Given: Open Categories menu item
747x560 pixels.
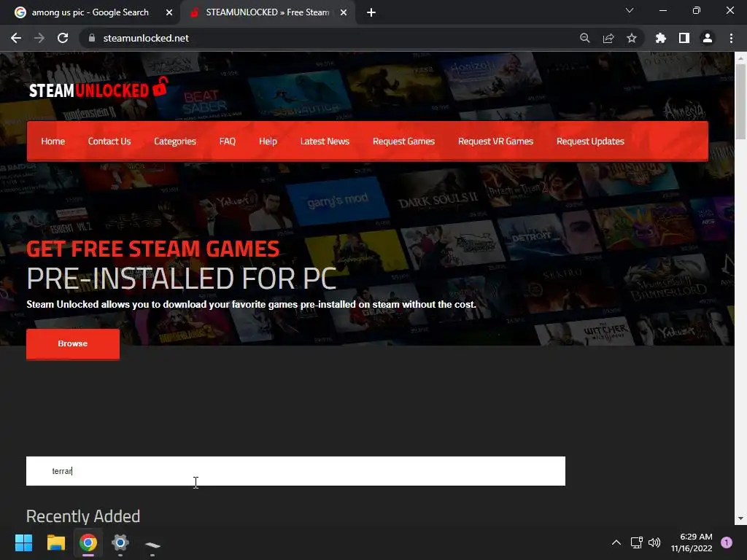Looking at the screenshot, I should (x=175, y=141).
